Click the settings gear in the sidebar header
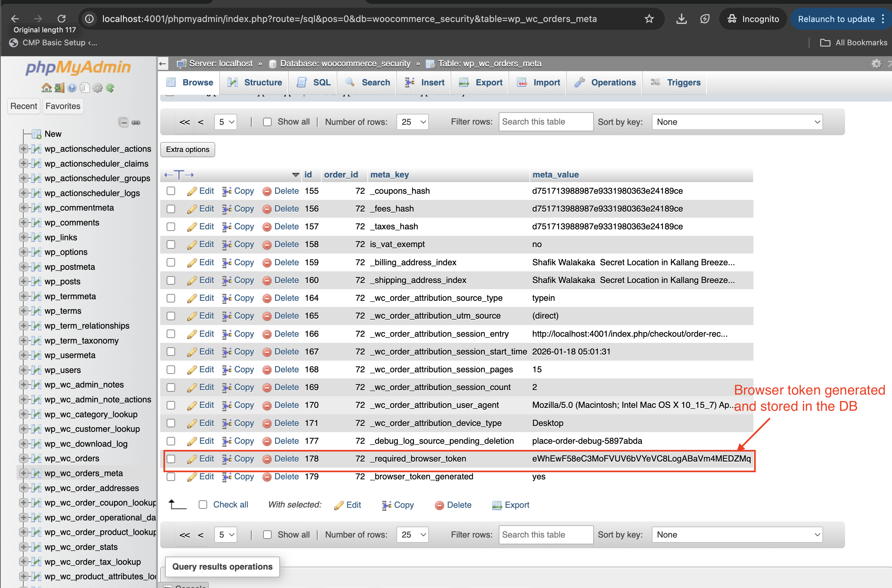This screenshot has width=892, height=588. pyautogui.click(x=97, y=88)
